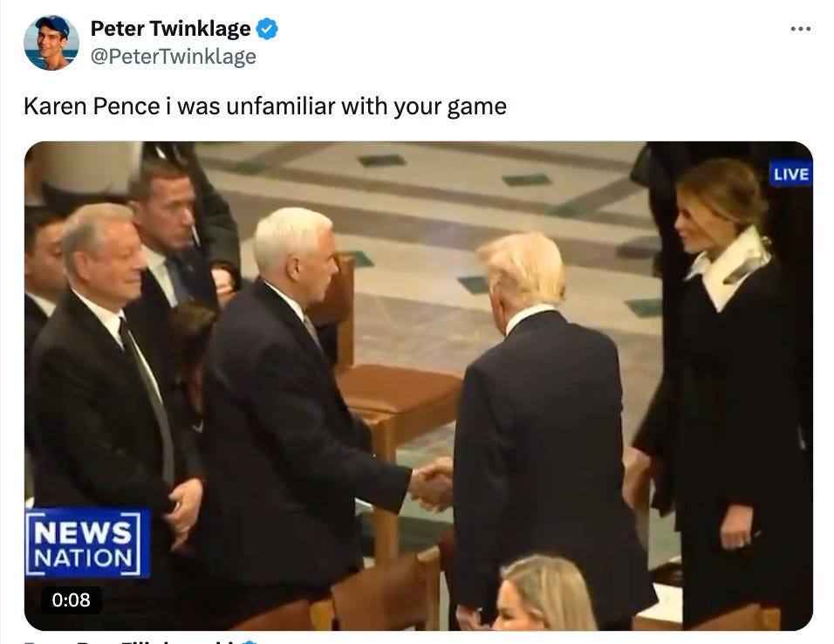This screenshot has height=644, width=834.
Task: Click the blue verified badge beside Peter Twinklage
Action: point(267,29)
